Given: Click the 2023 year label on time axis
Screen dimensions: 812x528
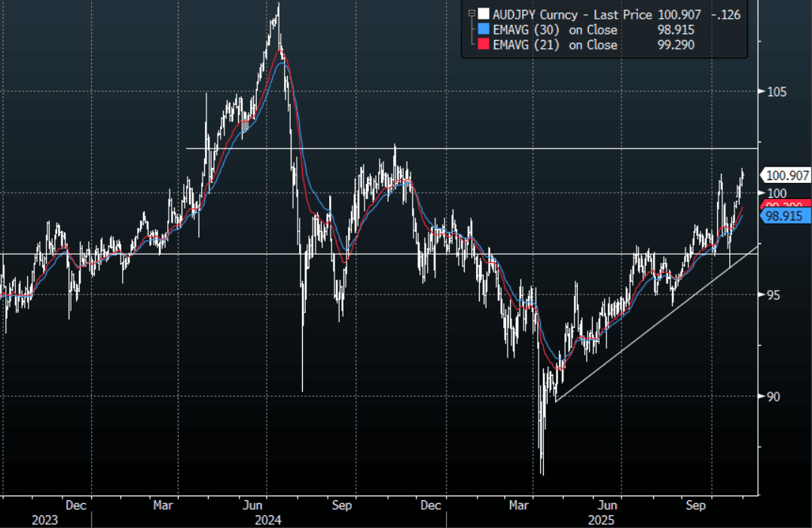Looking at the screenshot, I should pyautogui.click(x=44, y=520).
